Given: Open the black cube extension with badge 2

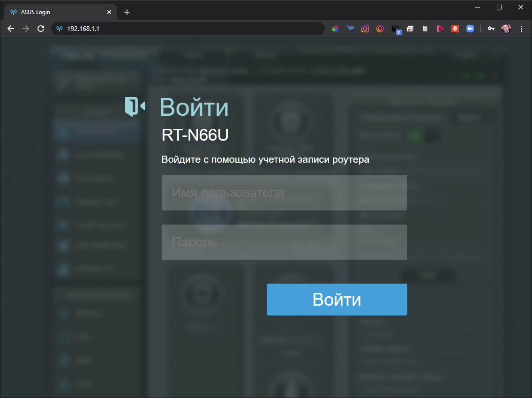Looking at the screenshot, I should click(395, 29).
